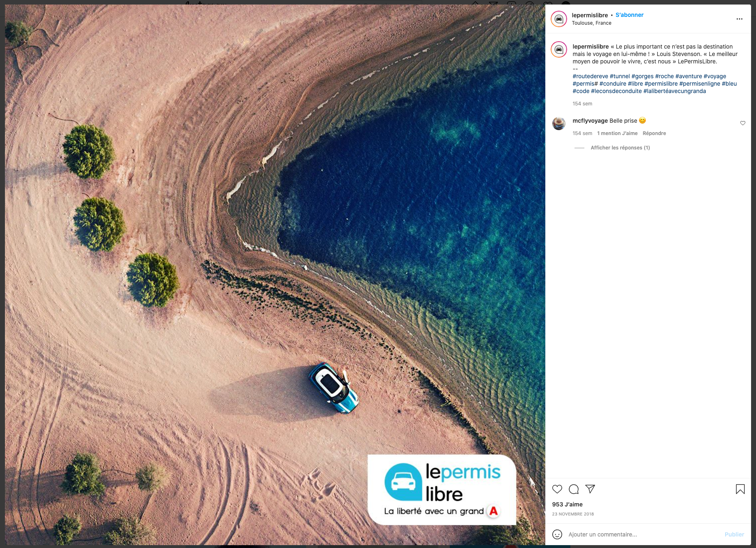Share post via paper plane icon
Viewport: 756px width, 548px height.
point(590,489)
